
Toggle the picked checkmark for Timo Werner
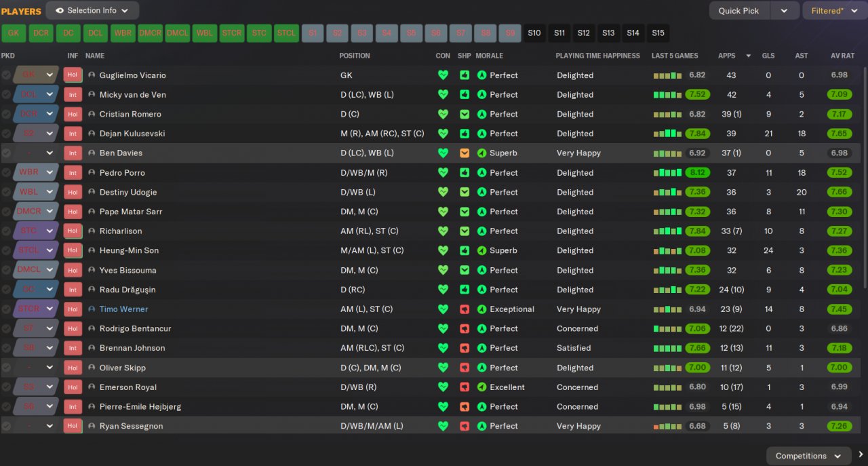pos(6,309)
